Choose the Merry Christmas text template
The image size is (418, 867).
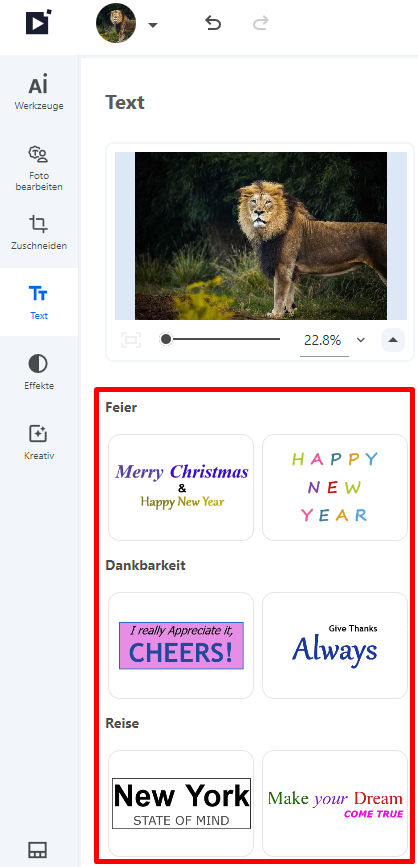tap(181, 487)
